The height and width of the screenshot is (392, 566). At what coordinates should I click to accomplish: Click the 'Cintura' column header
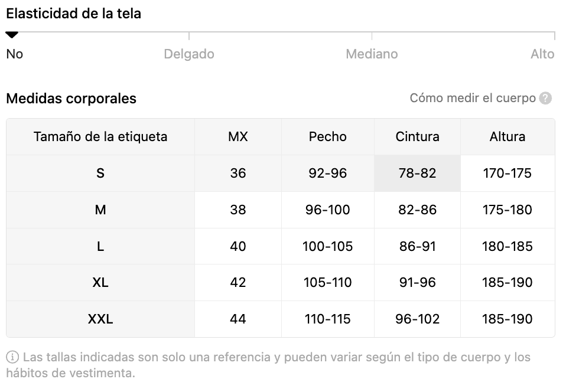click(x=417, y=137)
